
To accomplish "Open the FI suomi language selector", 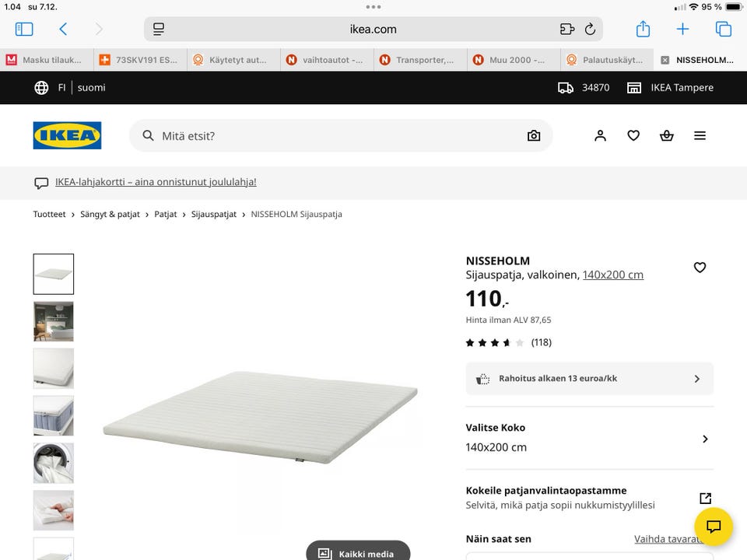I will (70, 88).
